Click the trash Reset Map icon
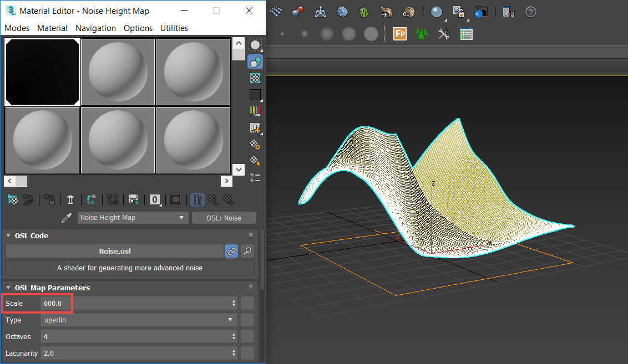The image size is (628, 364). (70, 199)
